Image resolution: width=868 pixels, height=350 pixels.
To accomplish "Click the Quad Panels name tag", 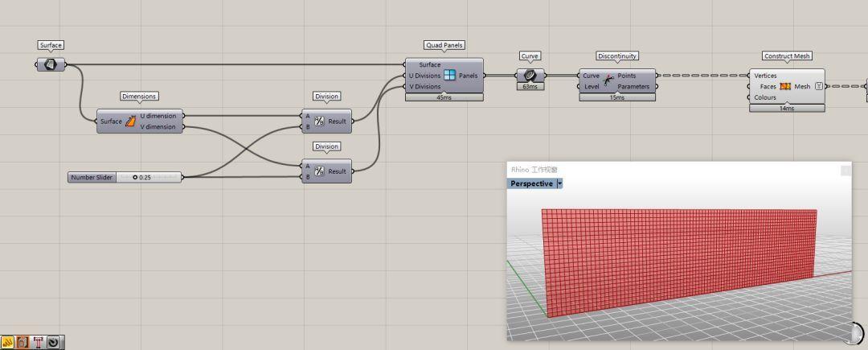I will 444,45.
